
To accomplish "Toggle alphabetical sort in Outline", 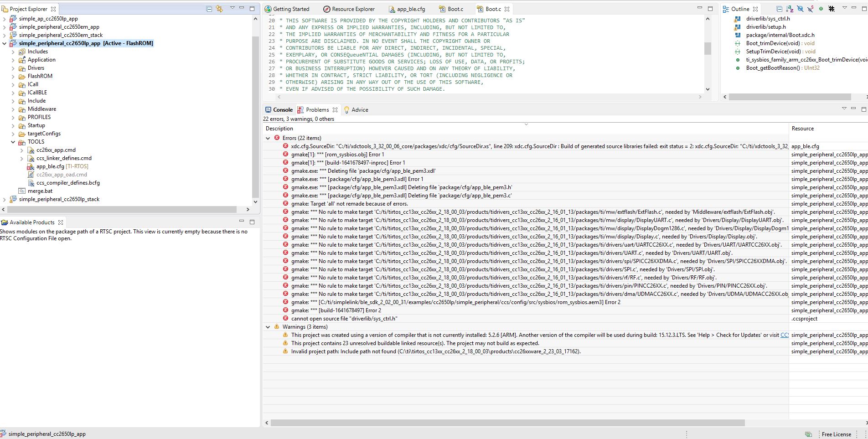I will (790, 9).
